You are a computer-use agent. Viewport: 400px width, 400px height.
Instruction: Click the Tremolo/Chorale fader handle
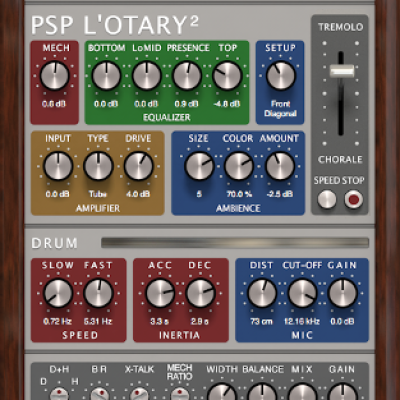tap(342, 71)
